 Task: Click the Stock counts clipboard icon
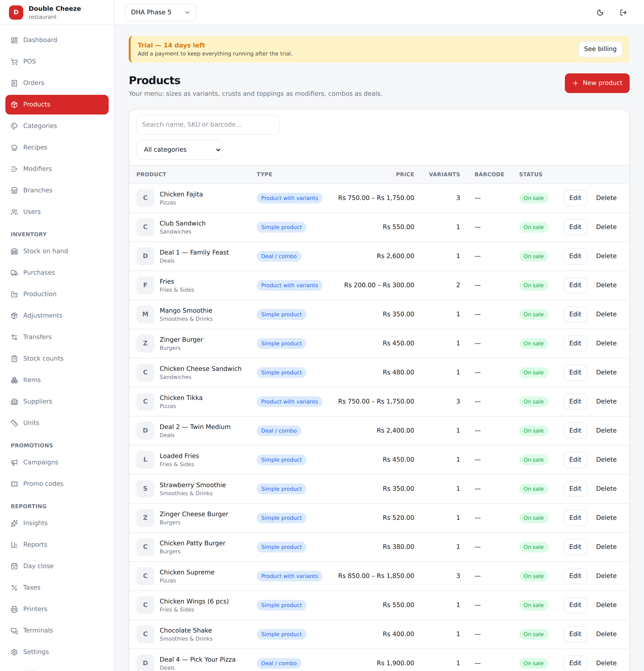pos(14,359)
